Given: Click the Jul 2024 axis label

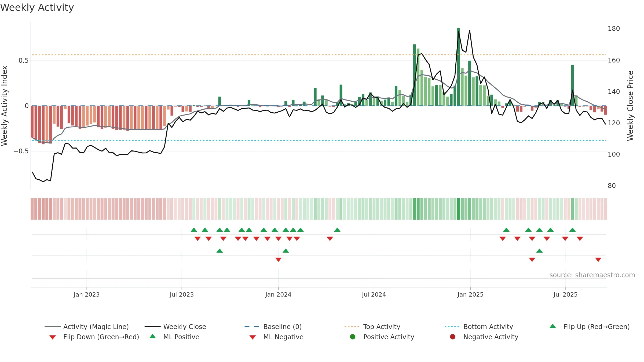Looking at the screenshot, I should [374, 294].
